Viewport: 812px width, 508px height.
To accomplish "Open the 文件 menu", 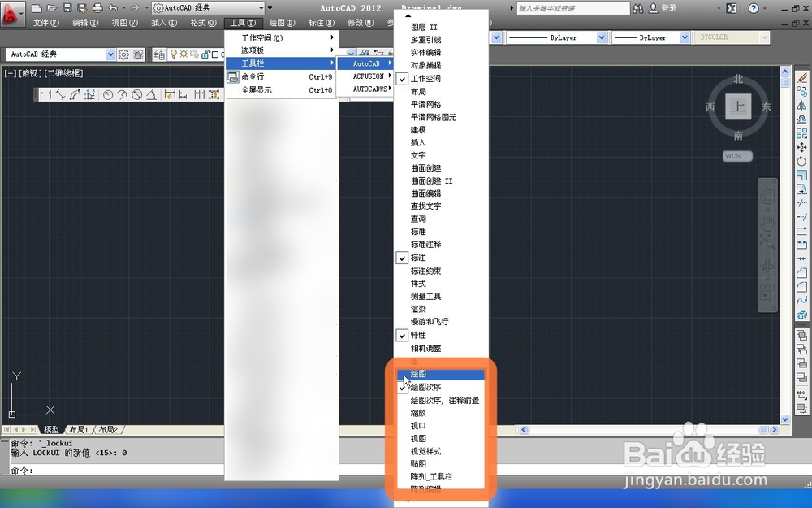I will (46, 23).
